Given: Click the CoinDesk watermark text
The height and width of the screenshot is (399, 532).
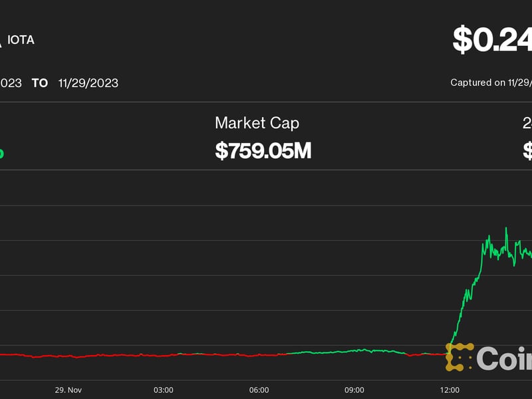Looking at the screenshot, I should pos(504,358).
